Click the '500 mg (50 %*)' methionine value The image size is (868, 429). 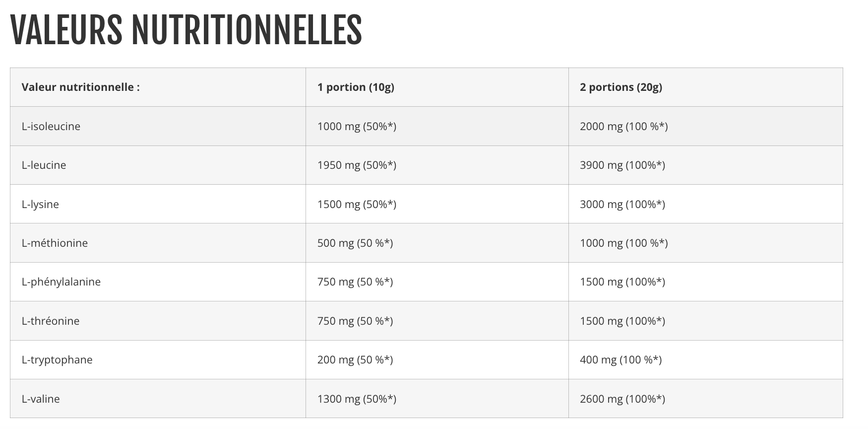pyautogui.click(x=355, y=243)
